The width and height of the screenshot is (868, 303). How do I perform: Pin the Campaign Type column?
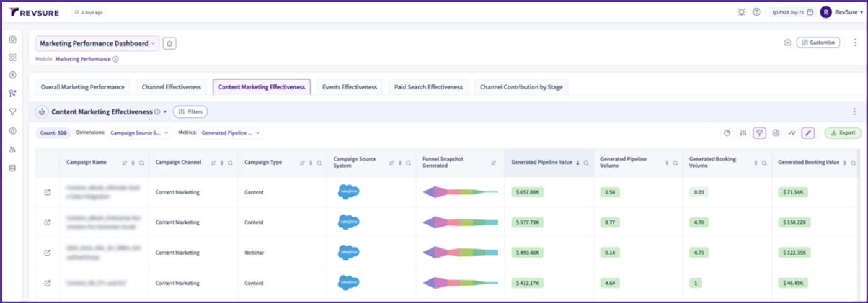click(302, 163)
